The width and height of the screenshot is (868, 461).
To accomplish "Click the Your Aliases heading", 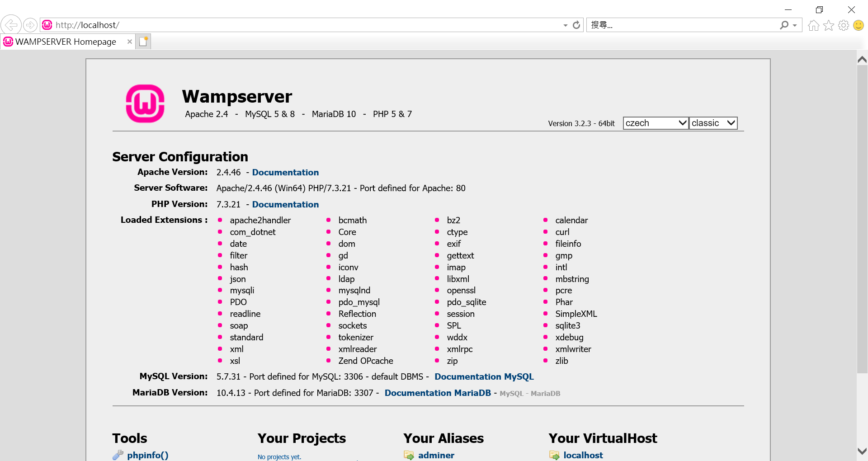I will pos(443,438).
